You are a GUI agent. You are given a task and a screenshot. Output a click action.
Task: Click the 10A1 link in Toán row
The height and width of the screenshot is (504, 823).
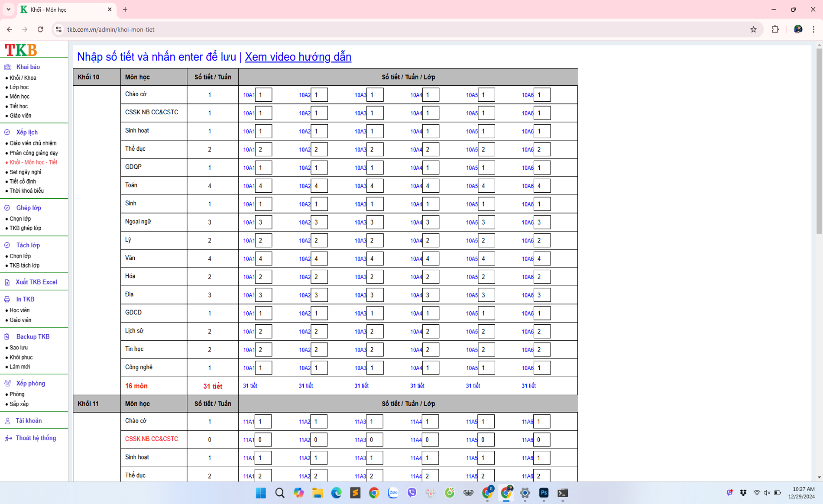point(248,186)
